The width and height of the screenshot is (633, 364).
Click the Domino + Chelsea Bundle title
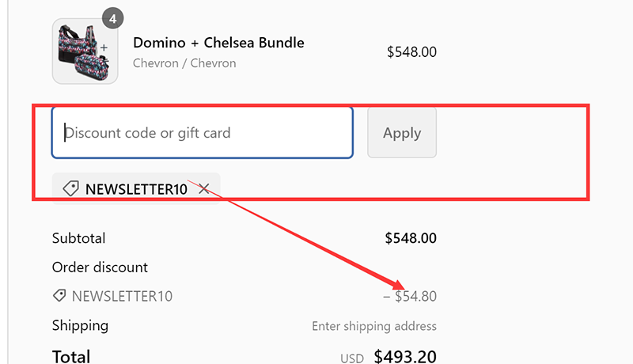(x=218, y=43)
